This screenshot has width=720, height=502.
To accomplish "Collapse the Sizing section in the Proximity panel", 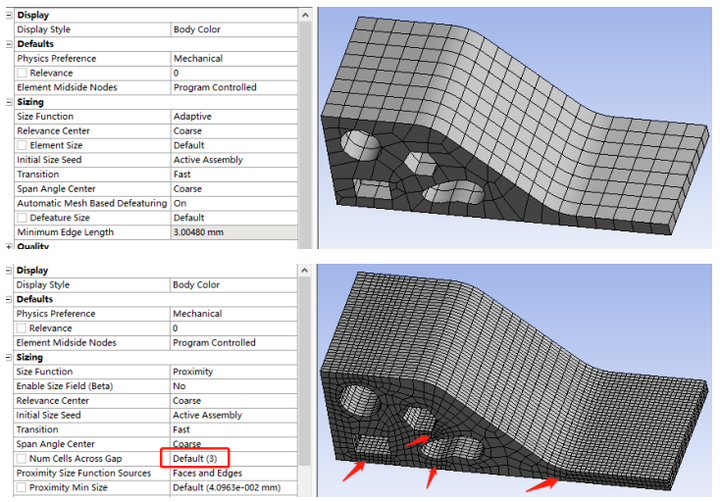I will point(8,357).
